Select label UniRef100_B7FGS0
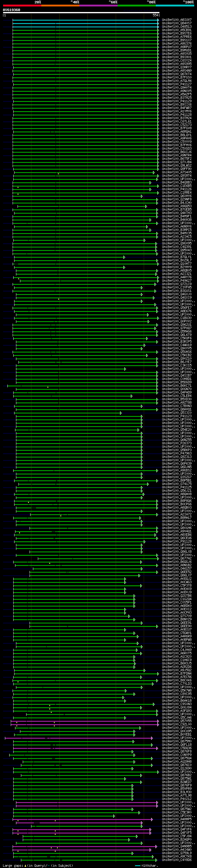The width and height of the screenshot is (197, 868). coord(176,77)
